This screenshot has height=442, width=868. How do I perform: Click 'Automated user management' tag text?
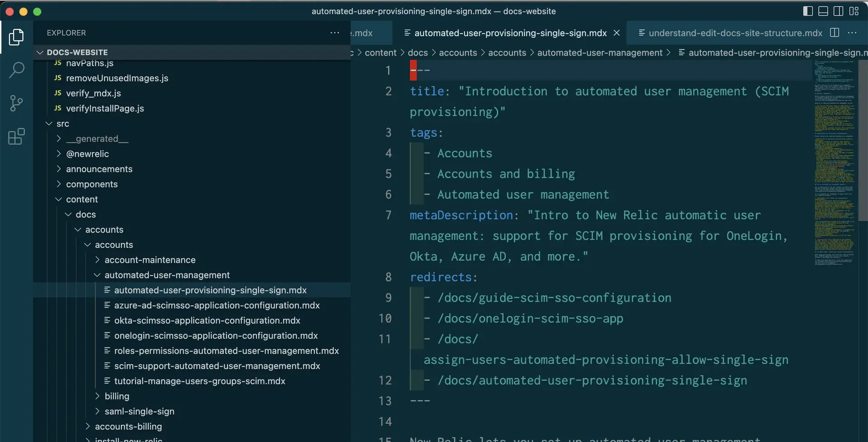pos(523,195)
